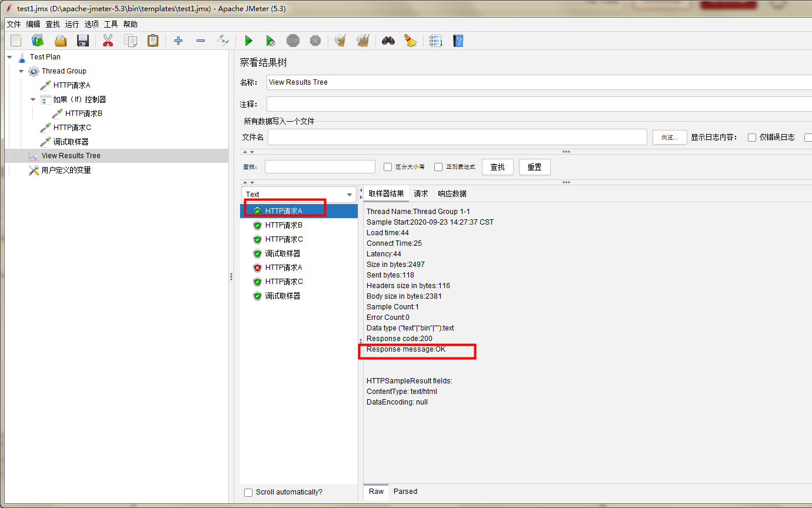Screen dimensions: 812x508
Task: Select the HTTP请求B result in the results list
Action: click(283, 225)
